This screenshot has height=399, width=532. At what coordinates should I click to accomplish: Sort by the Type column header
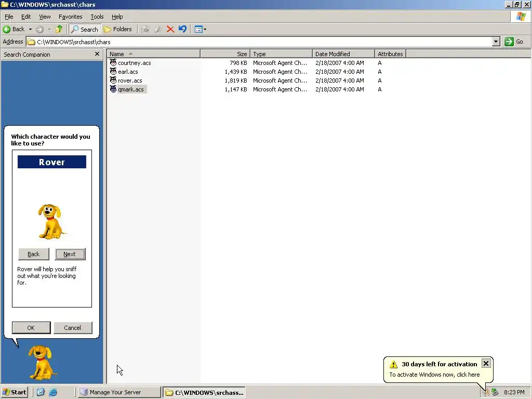(x=281, y=54)
